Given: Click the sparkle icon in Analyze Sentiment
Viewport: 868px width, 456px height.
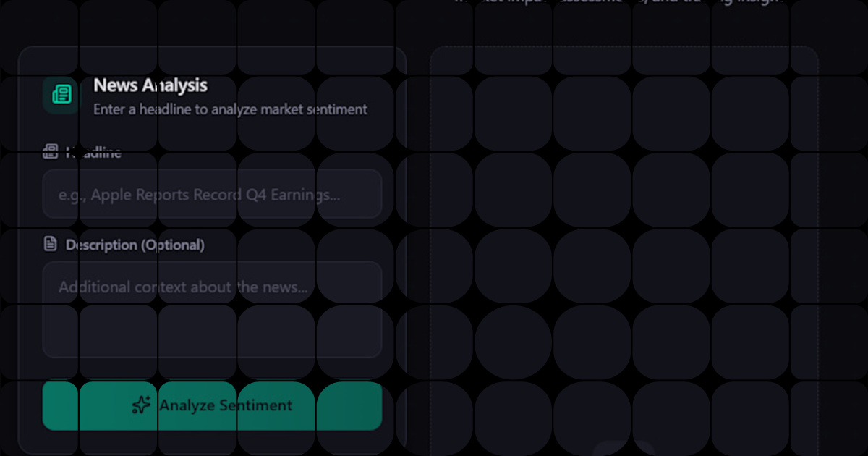Looking at the screenshot, I should (141, 405).
